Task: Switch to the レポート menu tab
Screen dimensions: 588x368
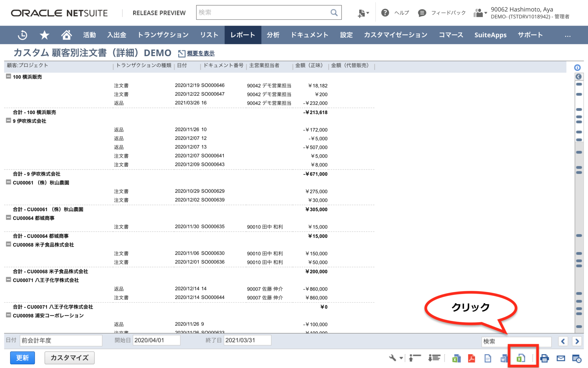Action: pos(243,35)
